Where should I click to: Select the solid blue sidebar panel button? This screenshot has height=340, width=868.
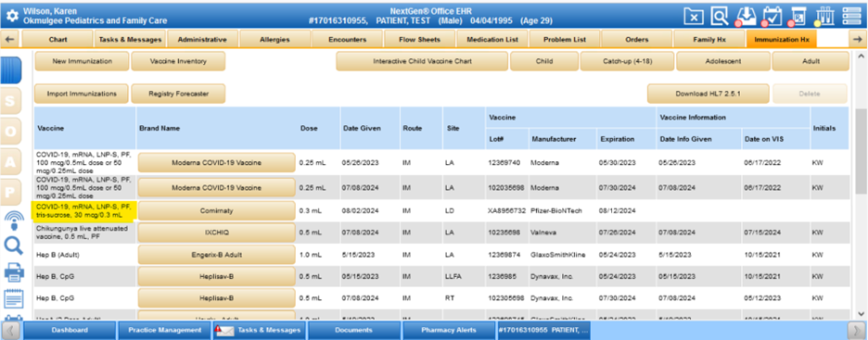[x=11, y=69]
